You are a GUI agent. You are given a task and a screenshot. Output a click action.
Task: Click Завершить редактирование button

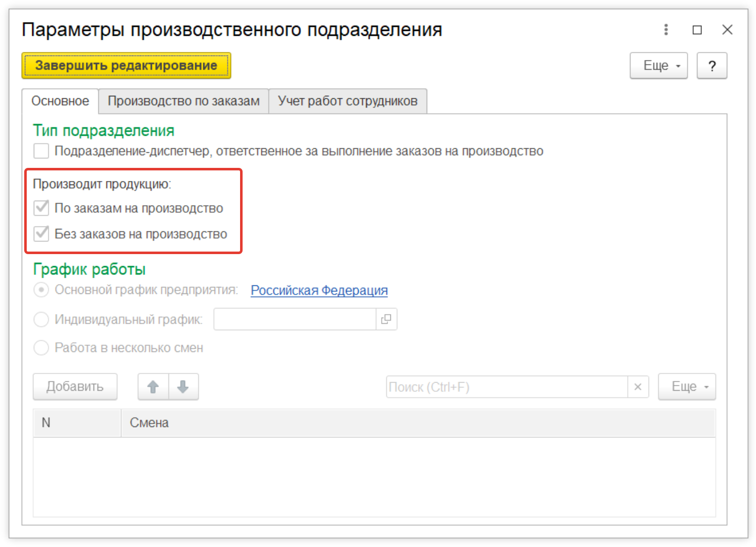tap(126, 66)
